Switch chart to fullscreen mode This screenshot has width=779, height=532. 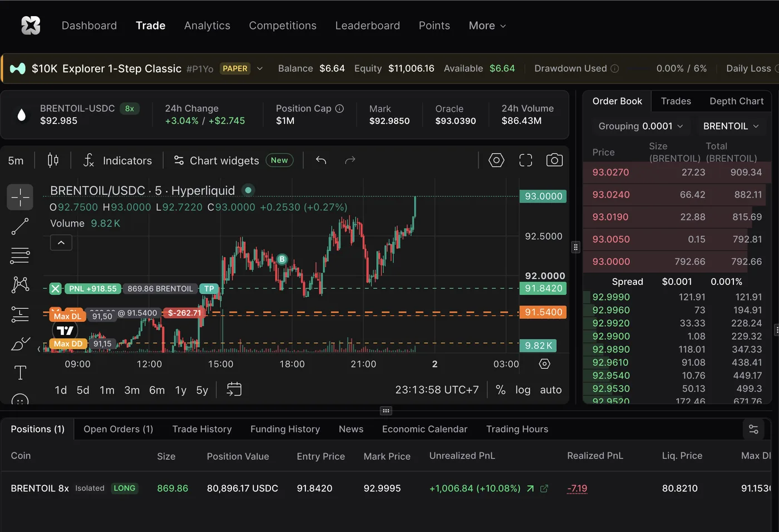[x=526, y=160]
